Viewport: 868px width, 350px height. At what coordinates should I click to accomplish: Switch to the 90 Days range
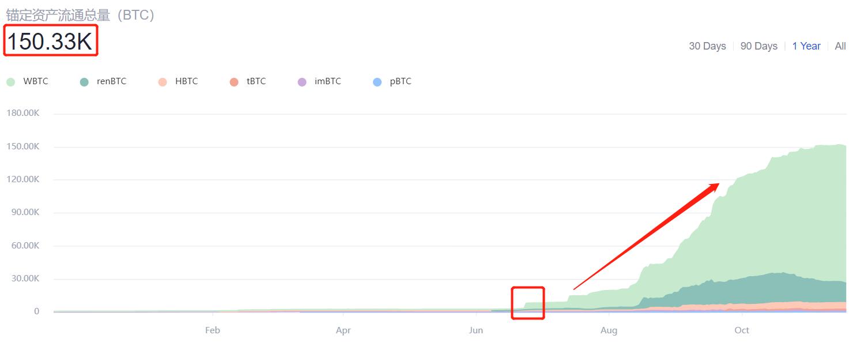(758, 46)
